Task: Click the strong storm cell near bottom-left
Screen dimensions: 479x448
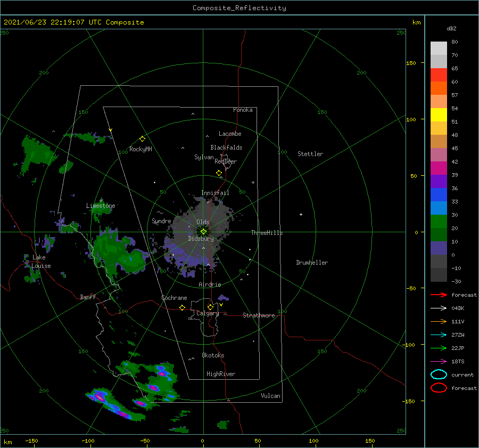Action: pos(100,397)
